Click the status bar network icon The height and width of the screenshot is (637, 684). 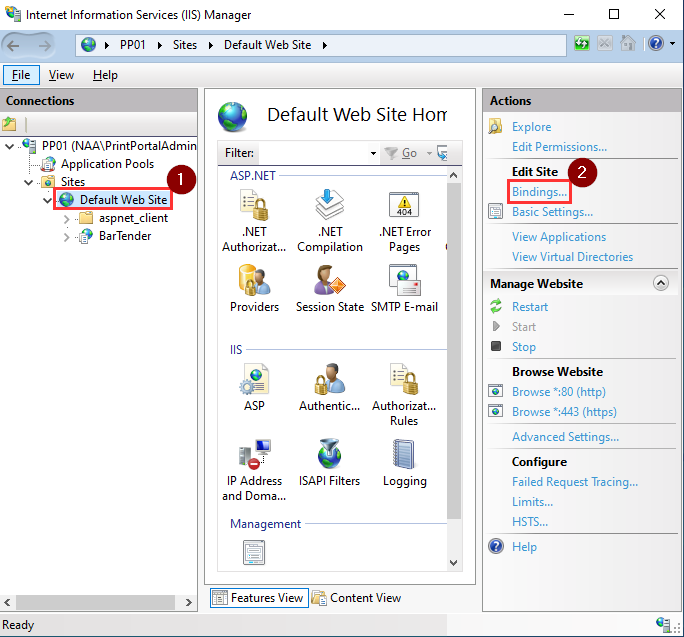click(x=663, y=624)
